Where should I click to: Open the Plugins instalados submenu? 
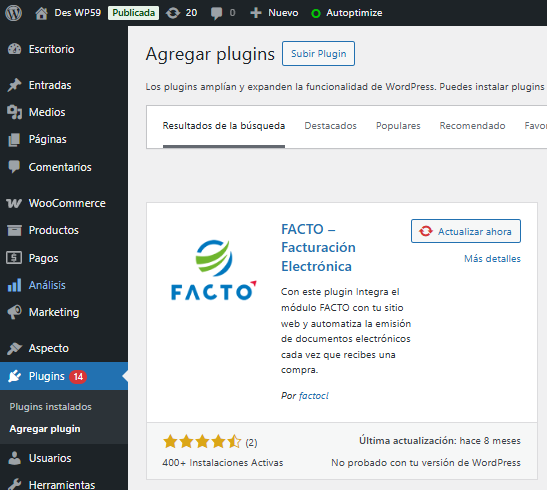coord(51,407)
